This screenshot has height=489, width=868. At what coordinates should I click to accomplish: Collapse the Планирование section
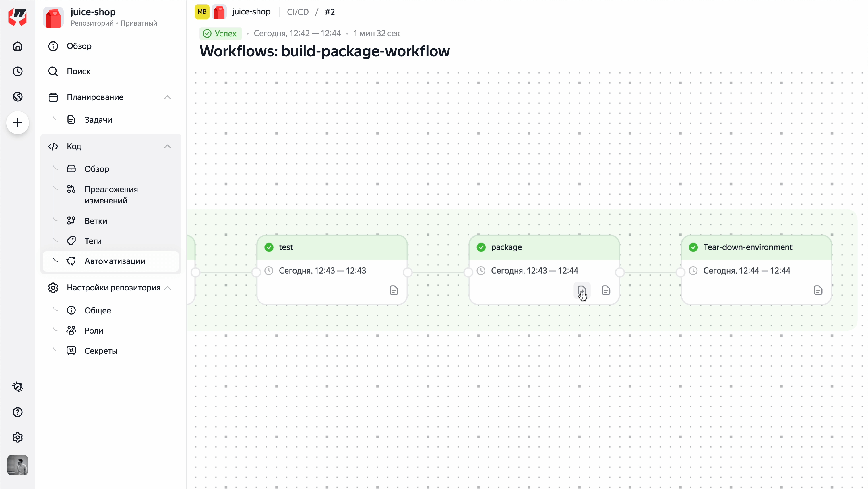coord(167,97)
